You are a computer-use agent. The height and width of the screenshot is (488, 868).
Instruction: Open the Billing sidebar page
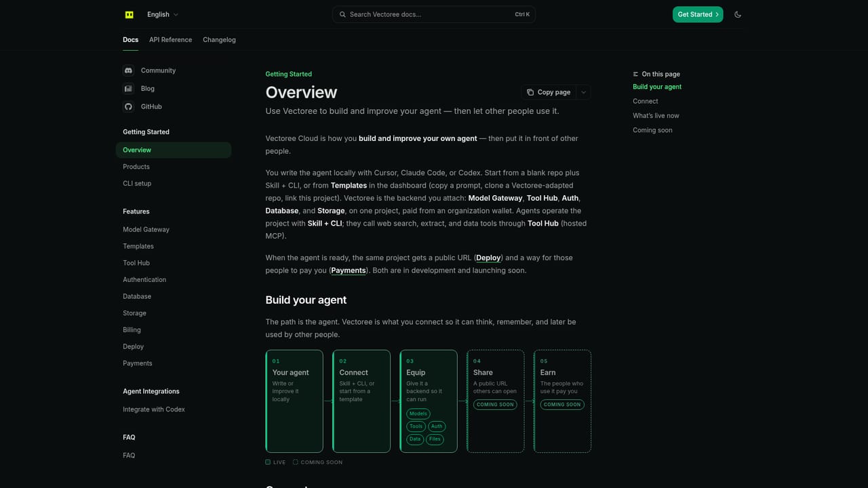[x=174, y=330]
